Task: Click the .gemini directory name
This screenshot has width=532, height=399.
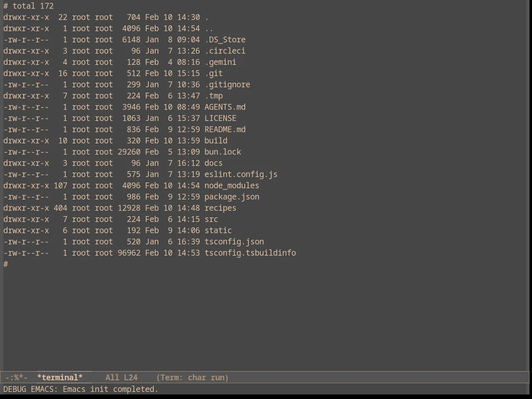Action: pos(220,62)
